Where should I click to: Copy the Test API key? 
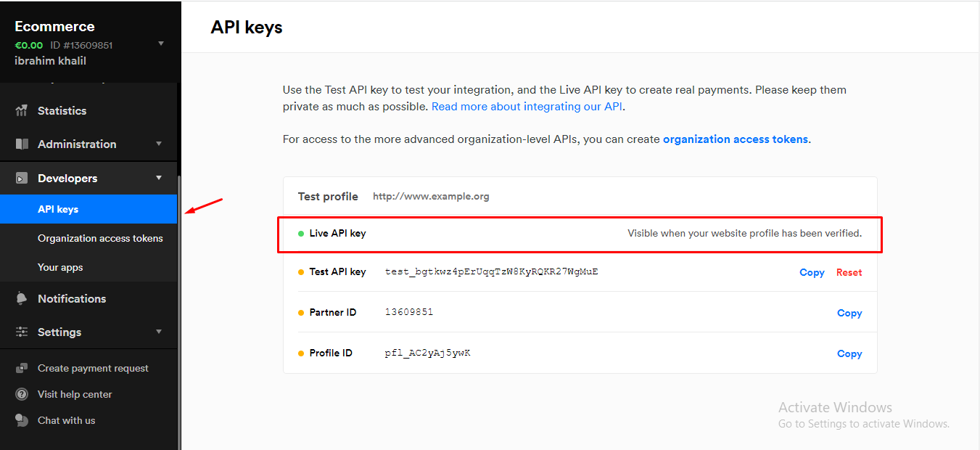click(x=812, y=273)
